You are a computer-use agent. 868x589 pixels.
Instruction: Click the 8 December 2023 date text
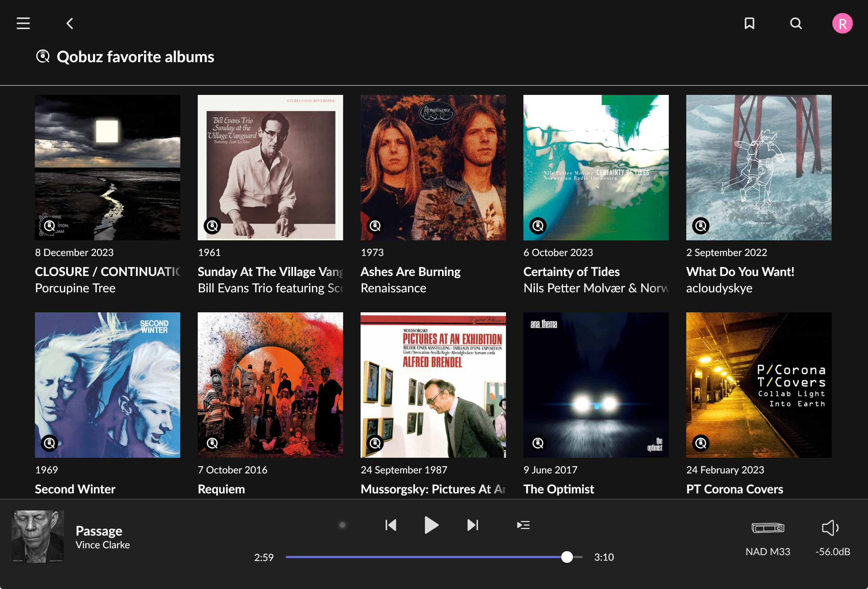point(74,252)
